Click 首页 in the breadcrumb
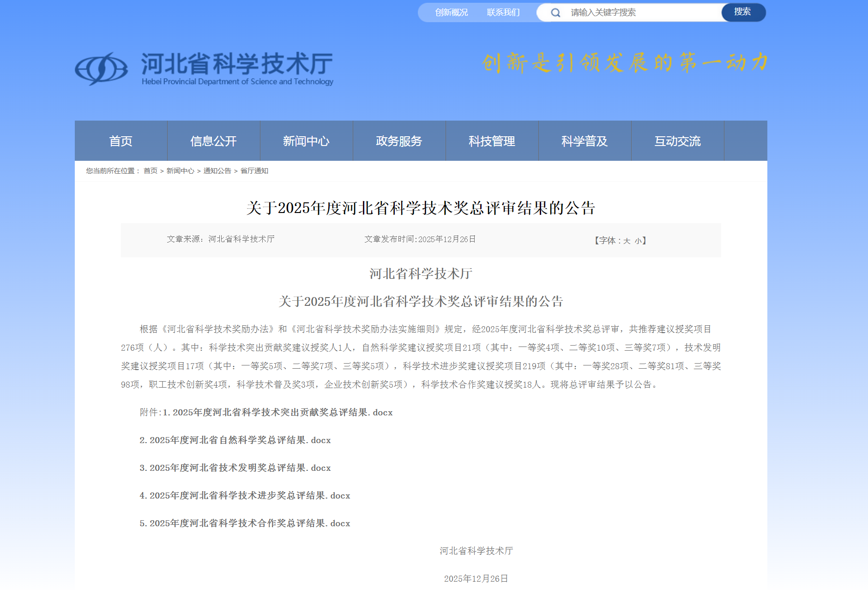Screen dimensions: 868x590 [x=151, y=171]
